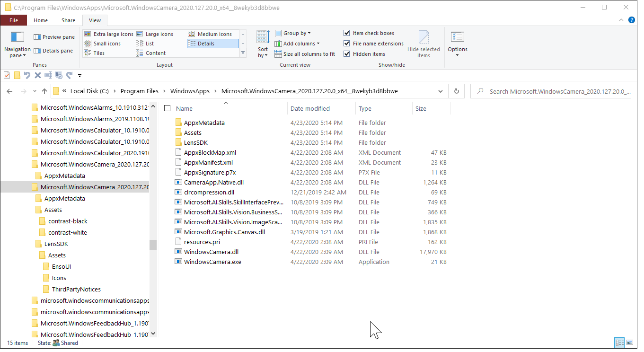Sort by the Size column header
644x352 pixels.
(431, 108)
